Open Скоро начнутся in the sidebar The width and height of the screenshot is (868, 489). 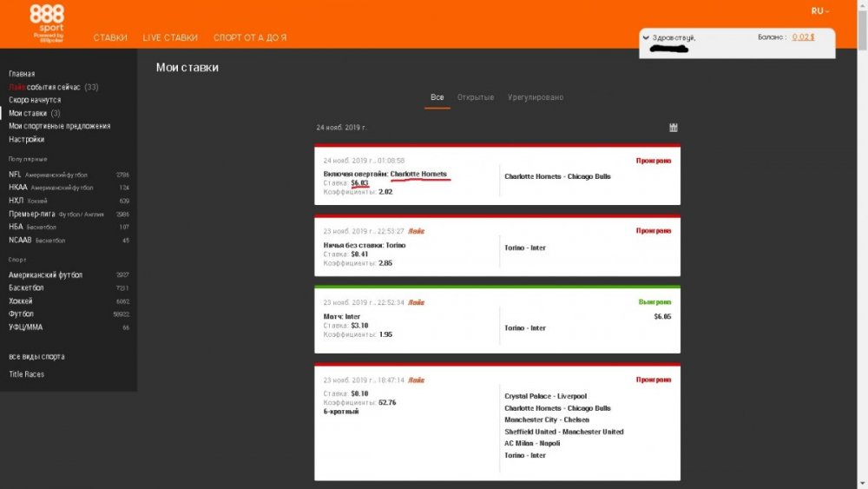coord(35,100)
